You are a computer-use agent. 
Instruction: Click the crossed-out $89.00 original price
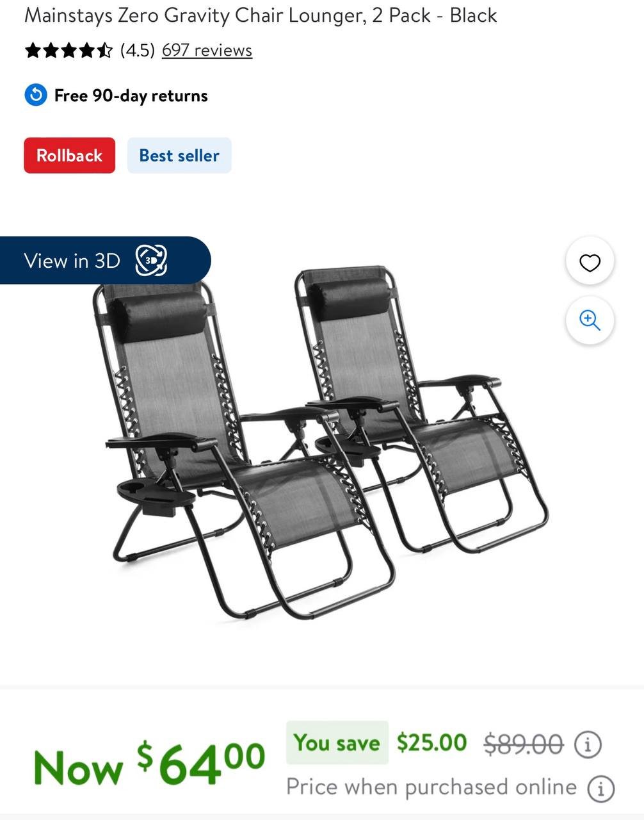tap(524, 744)
